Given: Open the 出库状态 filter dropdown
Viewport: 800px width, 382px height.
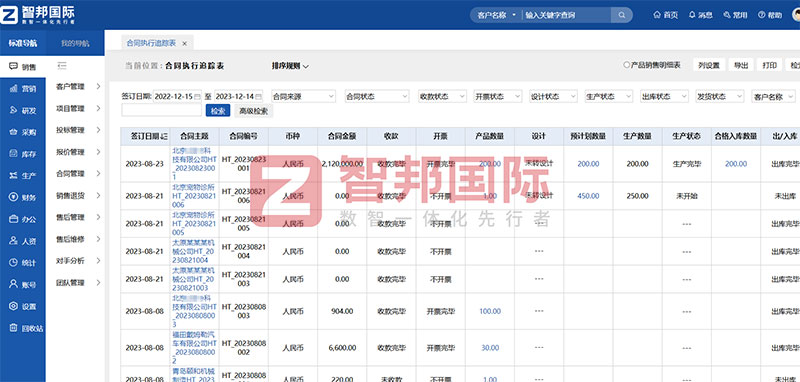Looking at the screenshot, I should [x=665, y=96].
